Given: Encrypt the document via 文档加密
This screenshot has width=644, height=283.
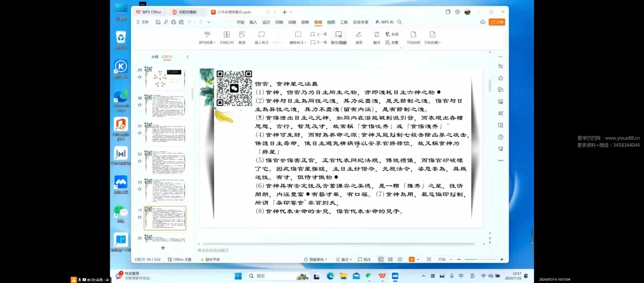Looking at the screenshot, I should click(x=413, y=38).
